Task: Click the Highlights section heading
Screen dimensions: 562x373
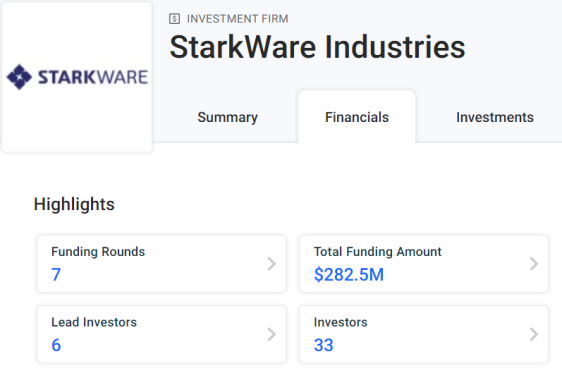Action: [74, 204]
